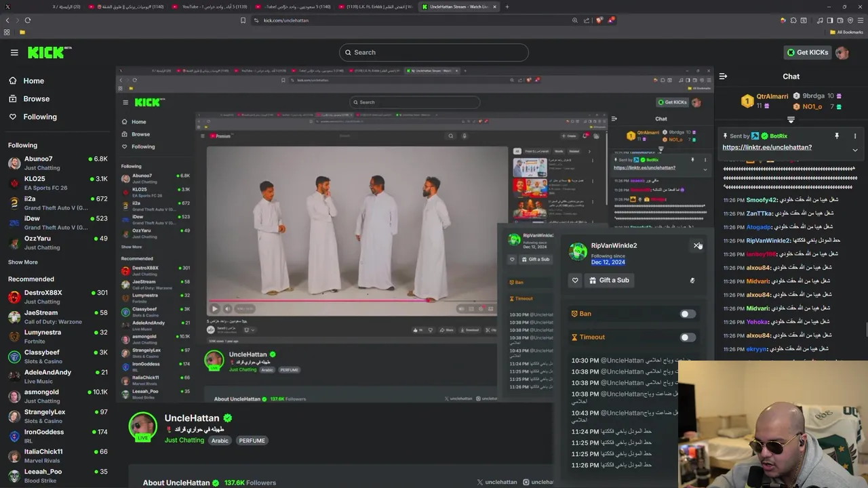The image size is (868, 488).
Task: Open the JaeStream recommended channel
Action: coord(58,317)
